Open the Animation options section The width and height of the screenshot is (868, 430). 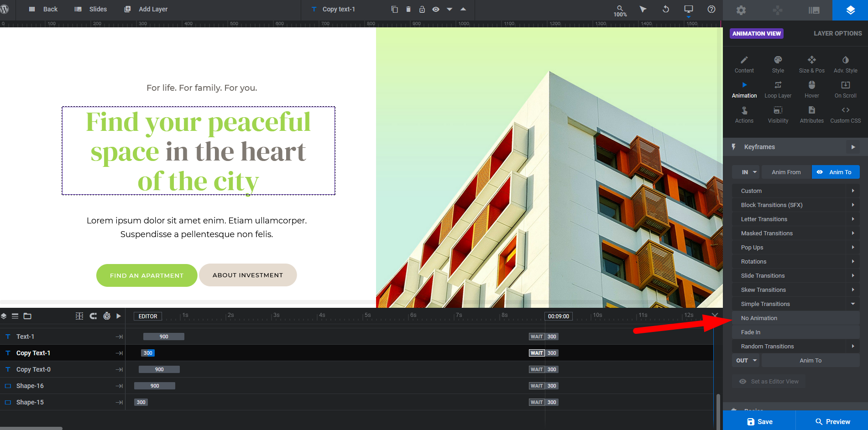pyautogui.click(x=744, y=90)
